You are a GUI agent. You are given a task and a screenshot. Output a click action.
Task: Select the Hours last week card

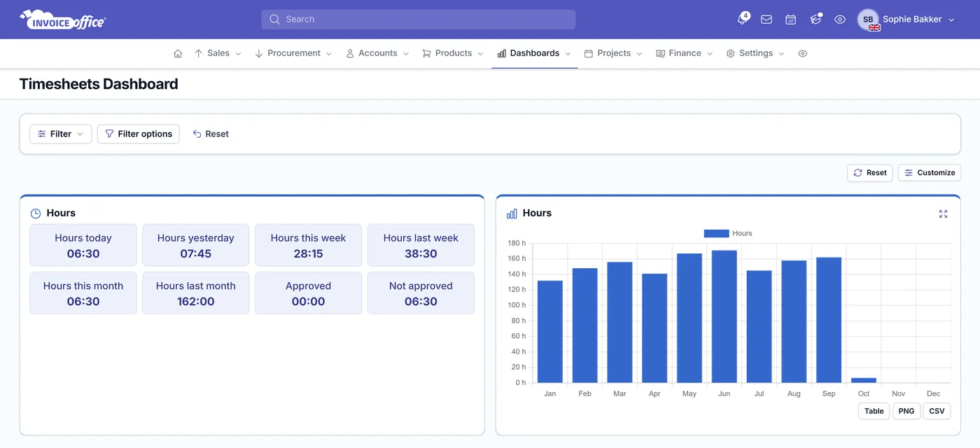pyautogui.click(x=421, y=246)
